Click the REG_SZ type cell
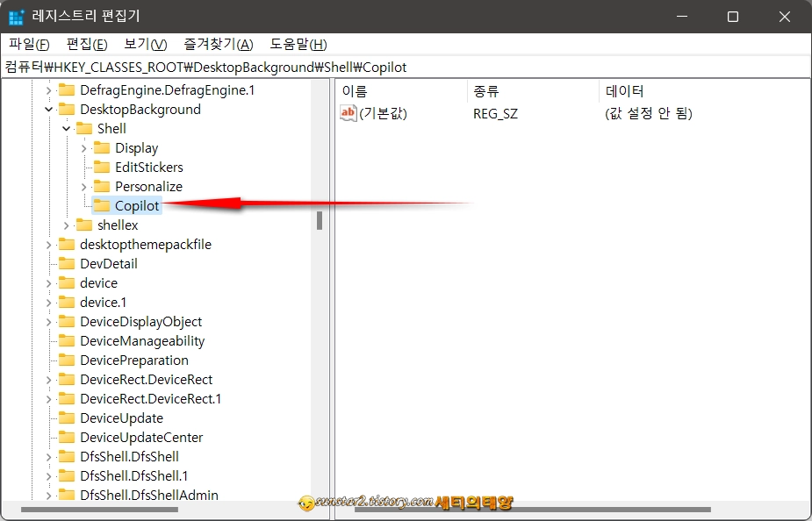Screen dimensions: 812x521 point(495,114)
